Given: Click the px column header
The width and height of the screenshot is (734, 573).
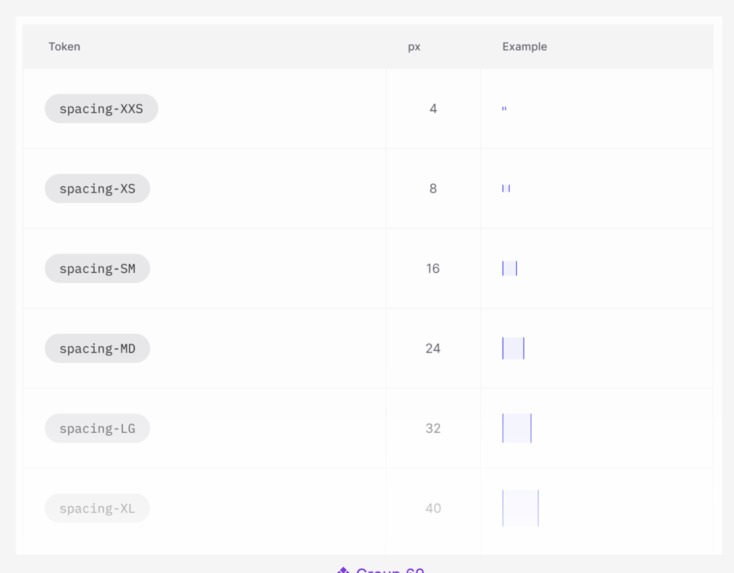Looking at the screenshot, I should tap(414, 47).
